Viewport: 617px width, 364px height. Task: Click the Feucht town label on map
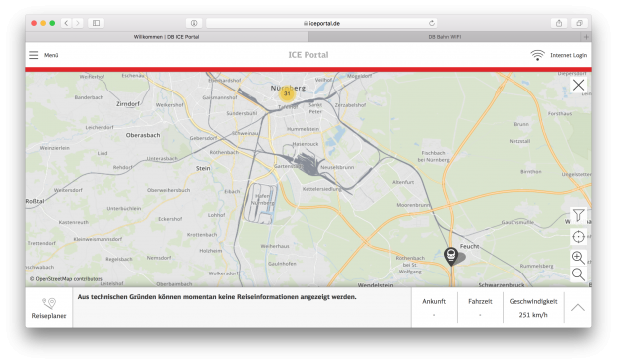pos(469,246)
